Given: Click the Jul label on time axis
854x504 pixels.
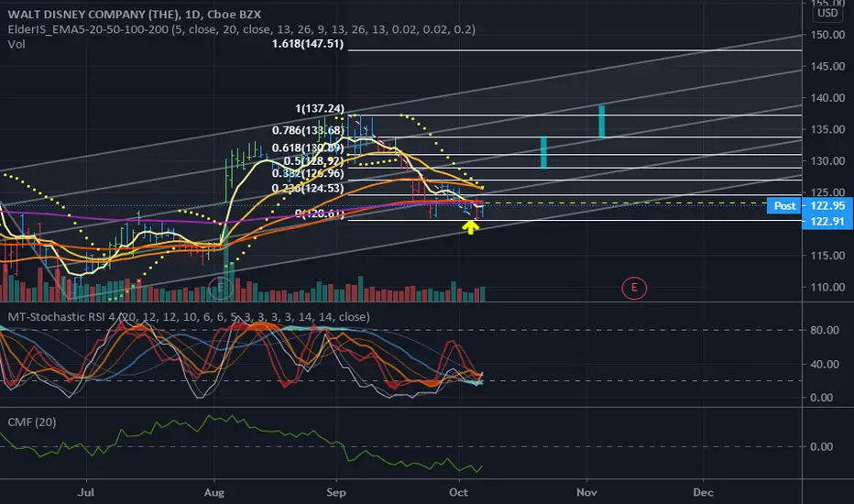Looking at the screenshot, I should (86, 492).
